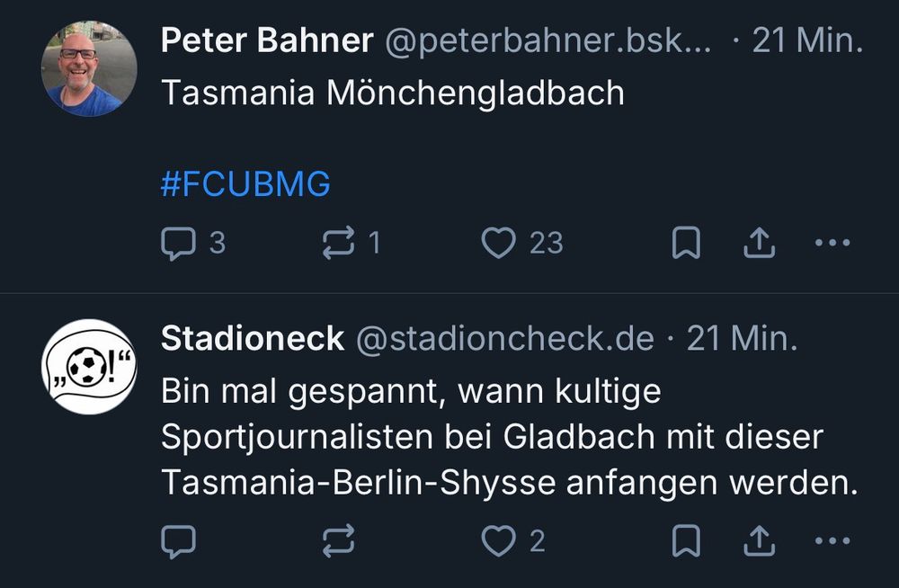The image size is (899, 588).
Task: Reply to Peter Bahner's post
Action: [182, 241]
